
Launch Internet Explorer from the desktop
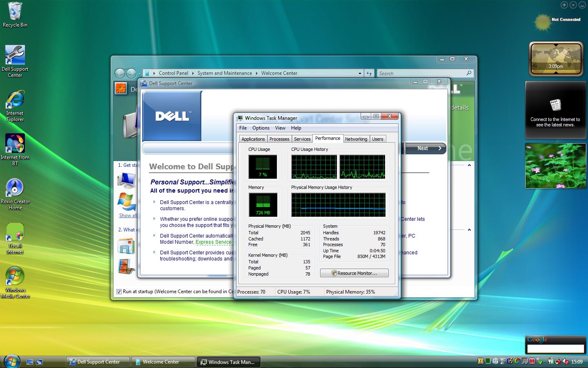point(15,105)
